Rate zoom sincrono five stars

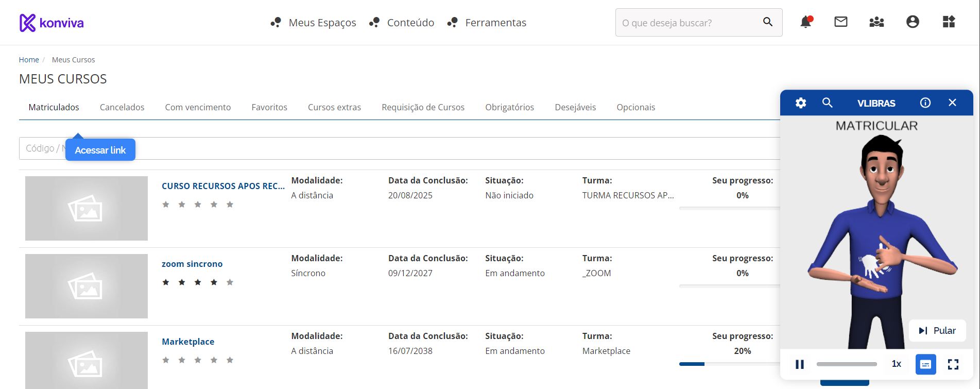pyautogui.click(x=230, y=282)
